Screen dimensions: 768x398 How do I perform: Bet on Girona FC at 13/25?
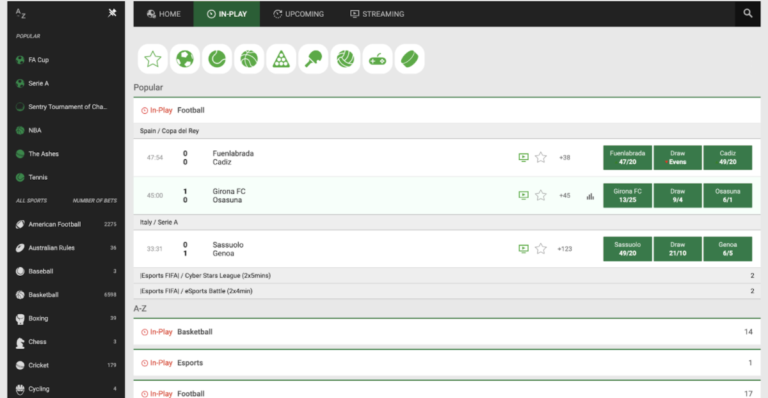(x=627, y=195)
